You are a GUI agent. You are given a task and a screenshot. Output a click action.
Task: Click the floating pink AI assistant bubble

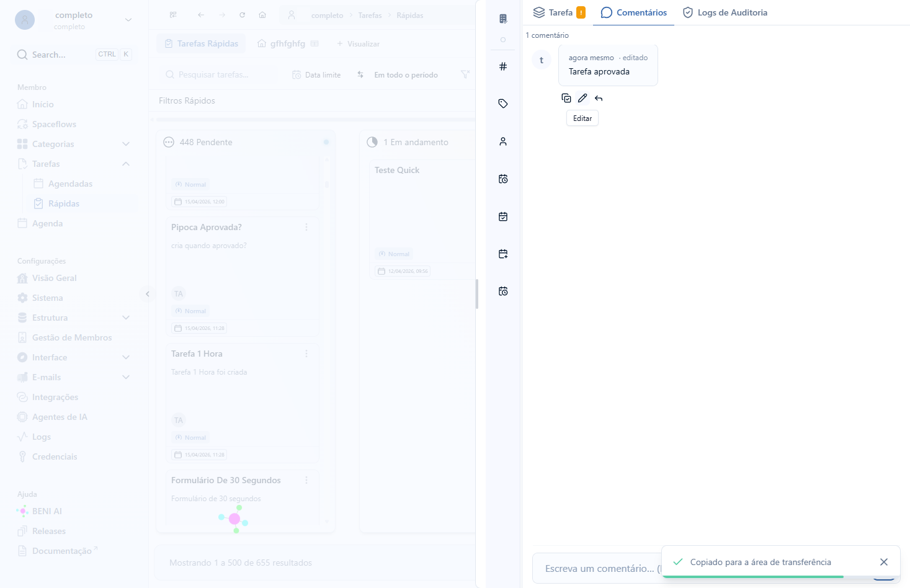[x=234, y=519]
